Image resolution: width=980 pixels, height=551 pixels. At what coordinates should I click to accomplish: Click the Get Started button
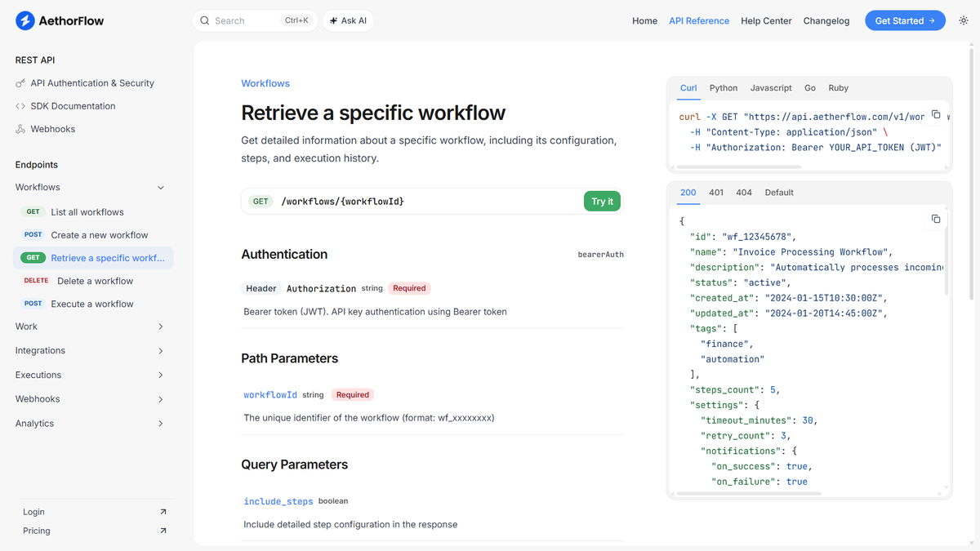coord(905,20)
